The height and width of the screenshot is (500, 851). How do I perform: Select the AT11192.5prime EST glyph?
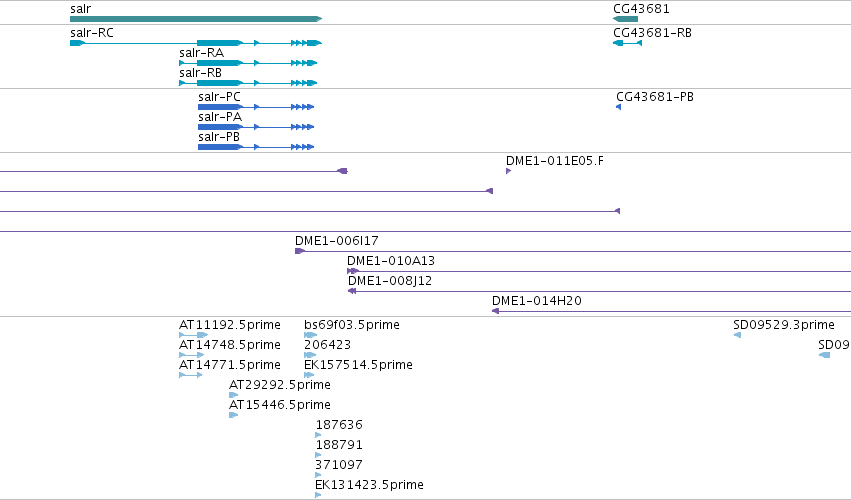point(194,335)
